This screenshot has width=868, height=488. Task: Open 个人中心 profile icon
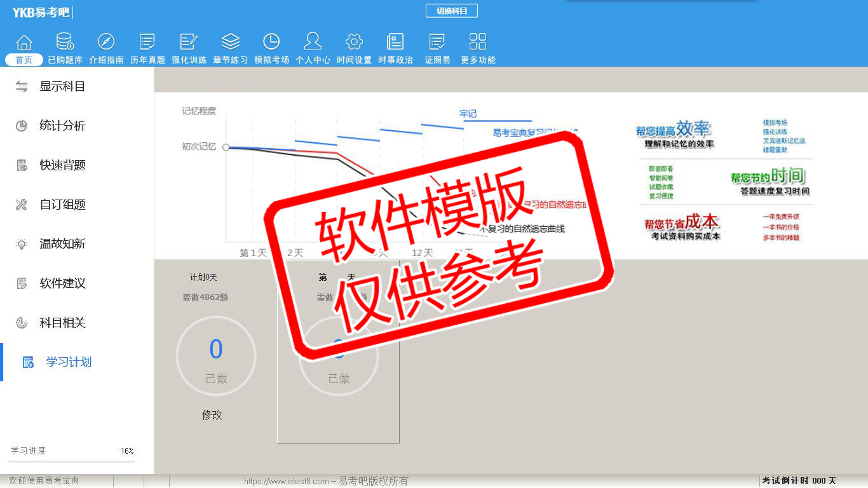313,43
